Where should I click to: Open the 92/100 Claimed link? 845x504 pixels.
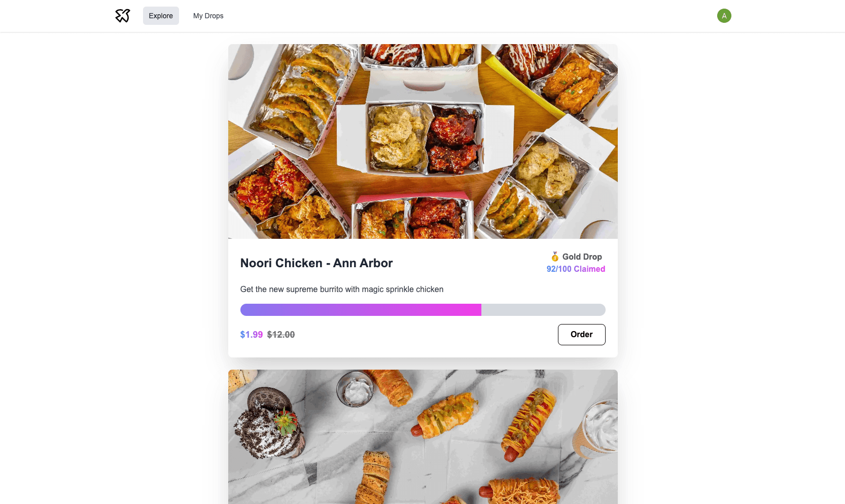pyautogui.click(x=575, y=269)
